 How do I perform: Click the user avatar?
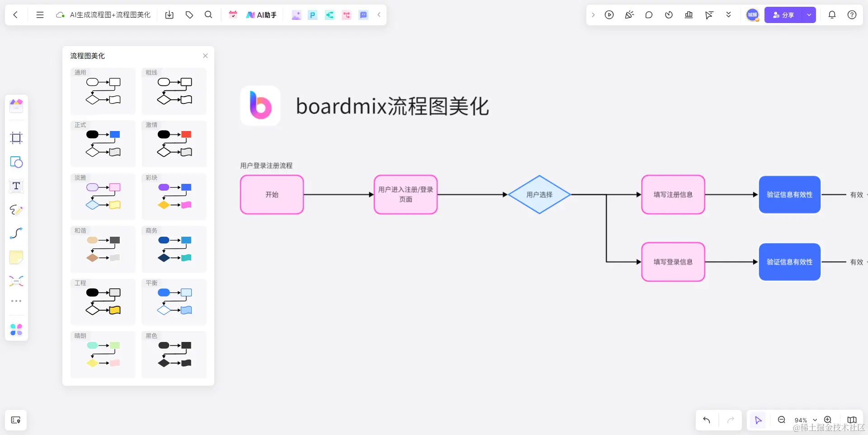[752, 15]
